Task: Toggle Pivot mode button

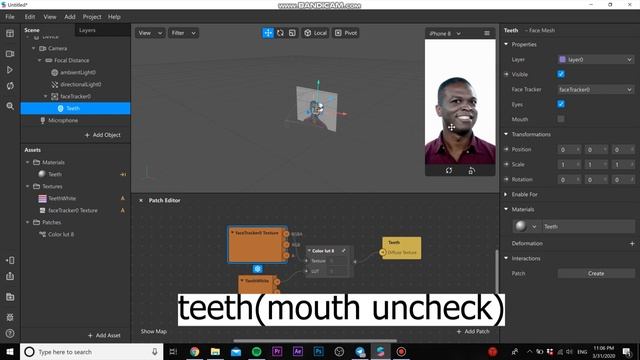Action: pyautogui.click(x=346, y=33)
